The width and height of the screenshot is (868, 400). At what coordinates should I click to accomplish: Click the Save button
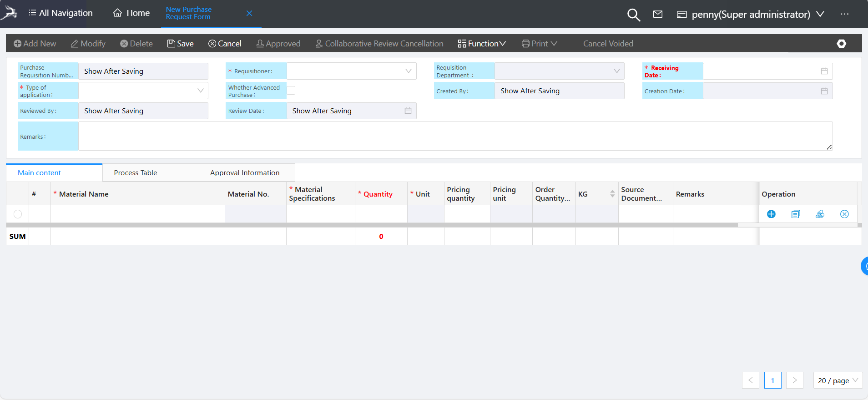[181, 44]
